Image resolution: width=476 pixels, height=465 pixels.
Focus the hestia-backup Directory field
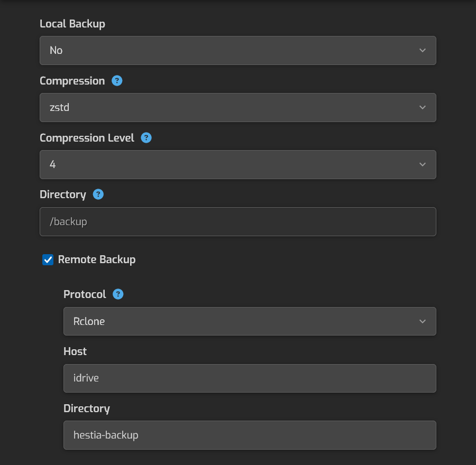[249, 435]
